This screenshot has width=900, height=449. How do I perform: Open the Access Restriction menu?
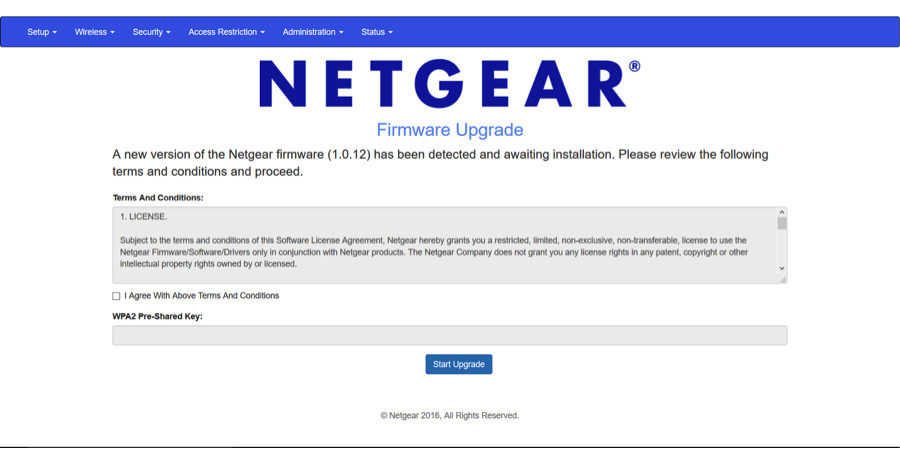227,32
